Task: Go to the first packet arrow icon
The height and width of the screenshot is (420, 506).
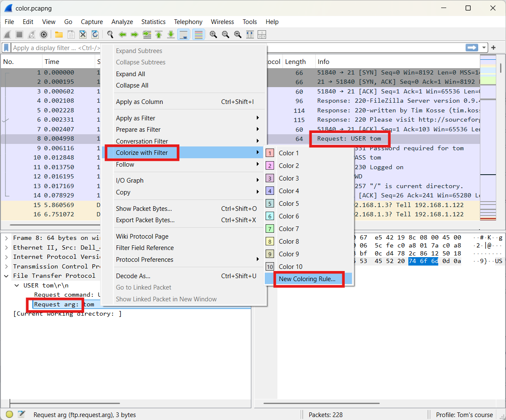Action: click(159, 35)
